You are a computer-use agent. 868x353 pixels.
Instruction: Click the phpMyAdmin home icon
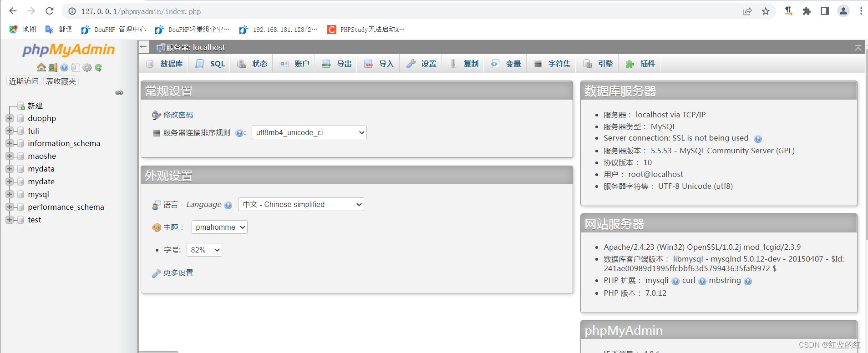pos(41,67)
